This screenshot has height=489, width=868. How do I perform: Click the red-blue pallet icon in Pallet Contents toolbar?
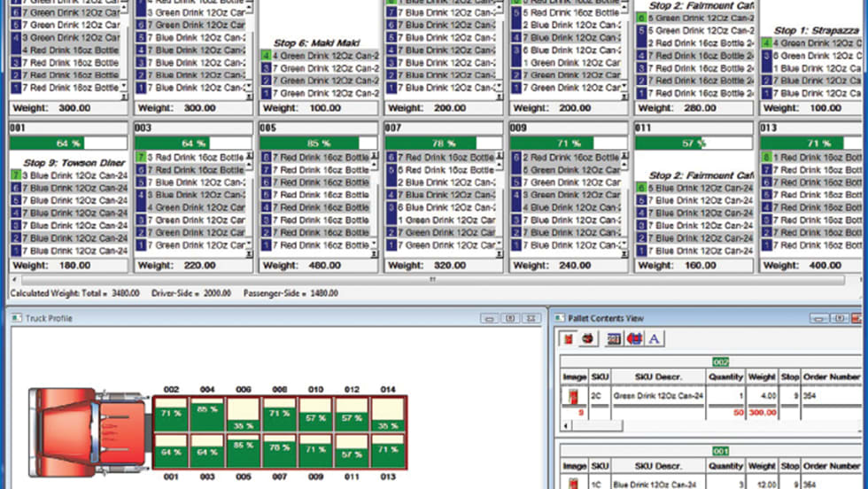tap(634, 338)
